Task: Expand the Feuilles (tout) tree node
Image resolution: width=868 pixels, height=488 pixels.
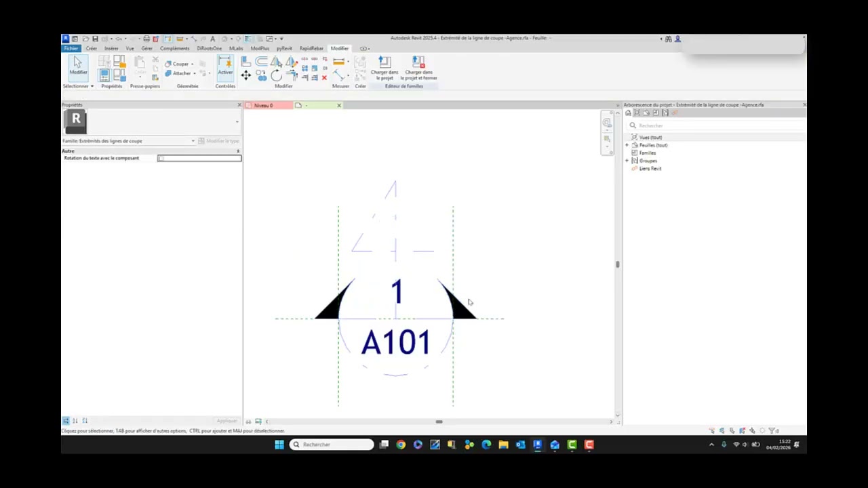Action: click(627, 145)
